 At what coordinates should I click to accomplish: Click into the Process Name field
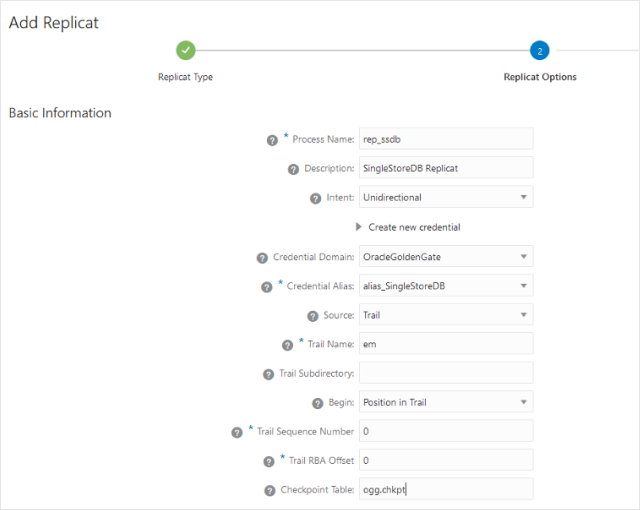446,139
